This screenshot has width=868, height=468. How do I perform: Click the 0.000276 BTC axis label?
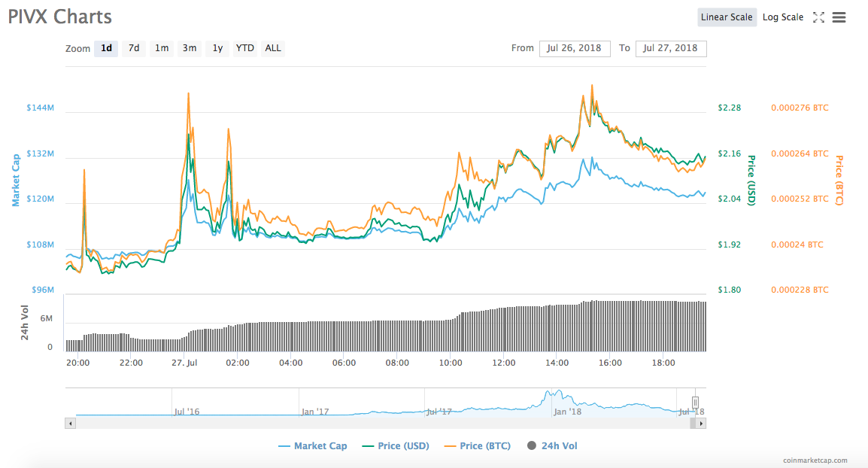coord(800,108)
